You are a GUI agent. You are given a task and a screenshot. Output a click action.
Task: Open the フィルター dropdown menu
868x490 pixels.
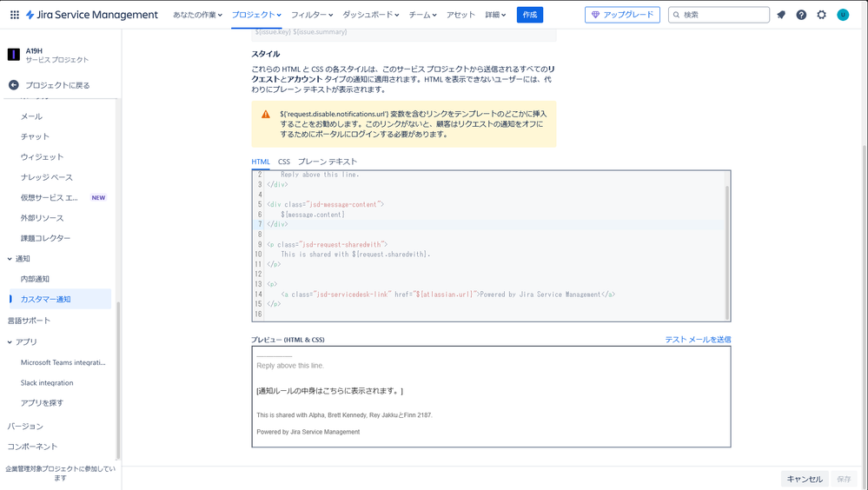pos(312,15)
